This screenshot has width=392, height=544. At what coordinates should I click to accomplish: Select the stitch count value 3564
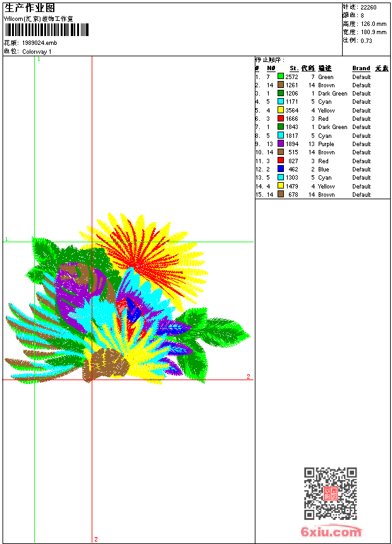coord(291,110)
